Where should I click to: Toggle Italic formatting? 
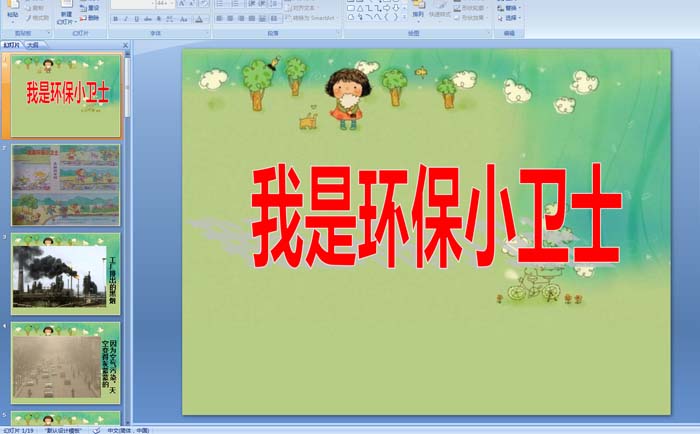[126, 19]
